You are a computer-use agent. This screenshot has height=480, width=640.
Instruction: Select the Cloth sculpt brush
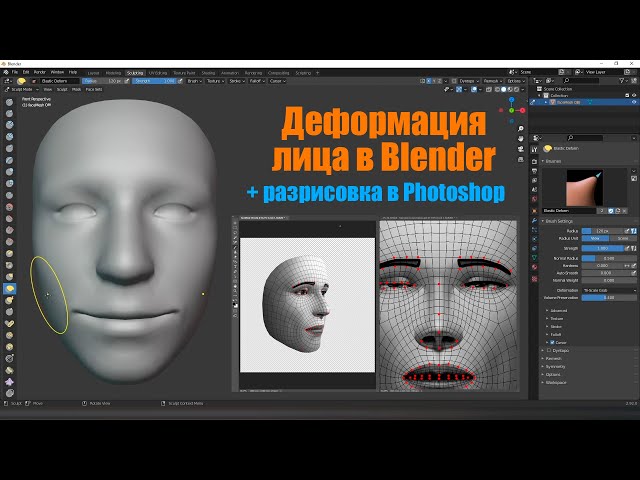(x=9, y=370)
